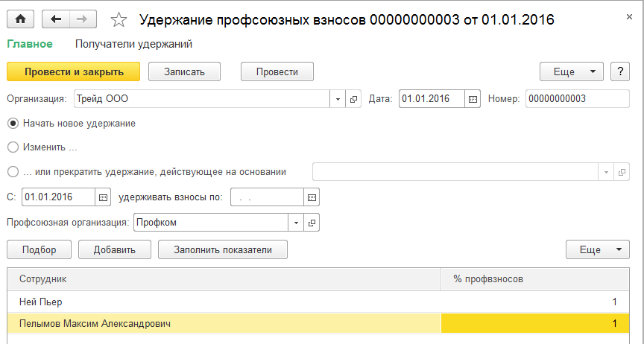
Task: Select Начать новое удержание radio option
Action: point(13,124)
